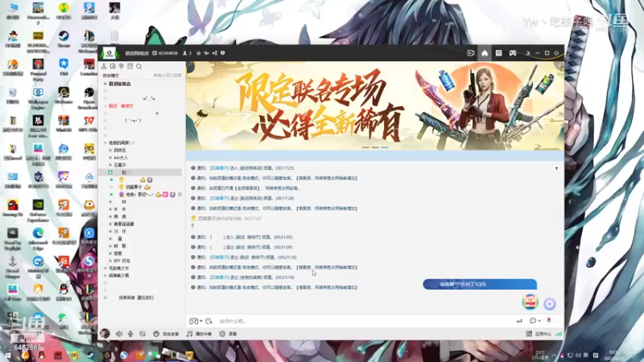Click the 自由发言 free speak button
Viewport: 644px width, 362px height.
pyautogui.click(x=166, y=334)
